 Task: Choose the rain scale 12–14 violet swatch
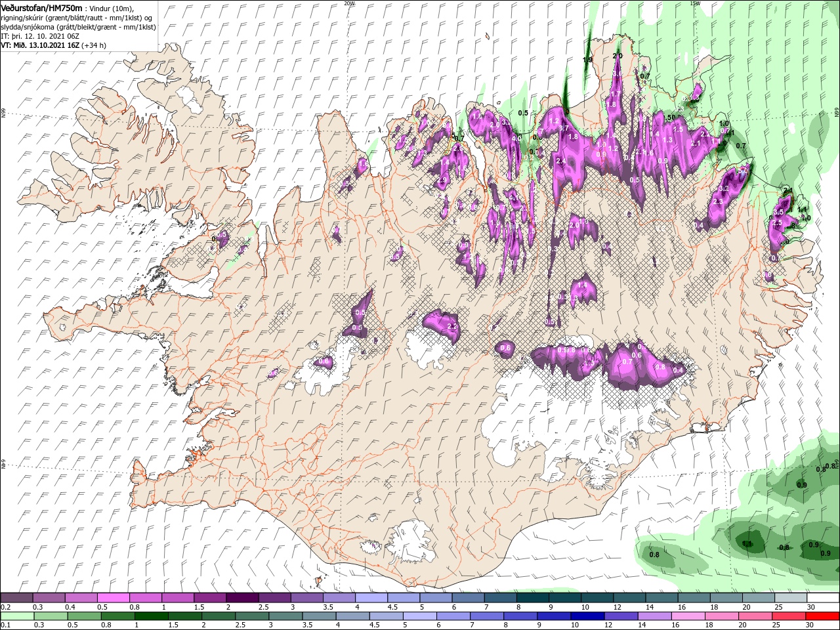[621, 616]
